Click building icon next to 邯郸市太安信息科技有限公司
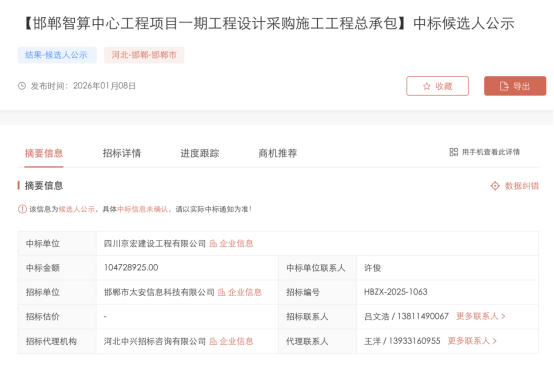The height and width of the screenshot is (365, 554). (x=222, y=292)
